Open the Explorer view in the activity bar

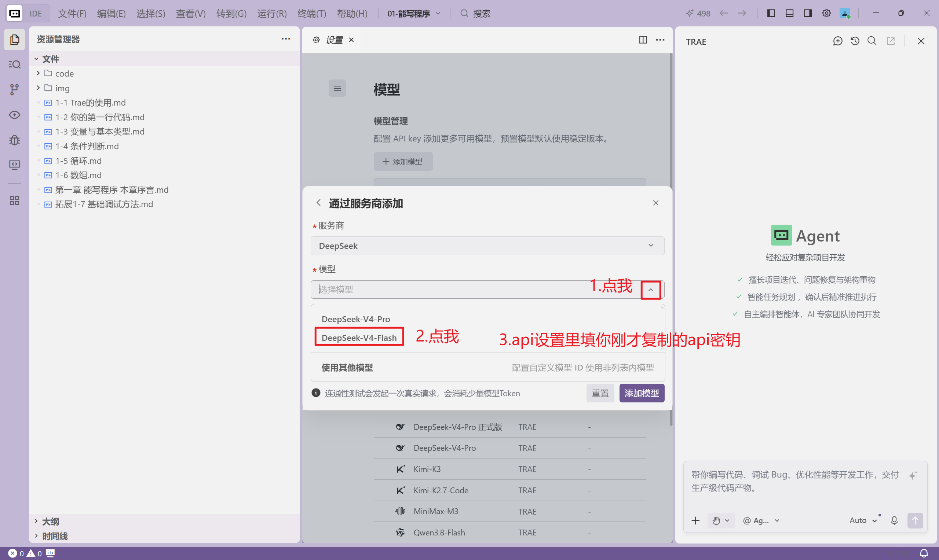[14, 39]
